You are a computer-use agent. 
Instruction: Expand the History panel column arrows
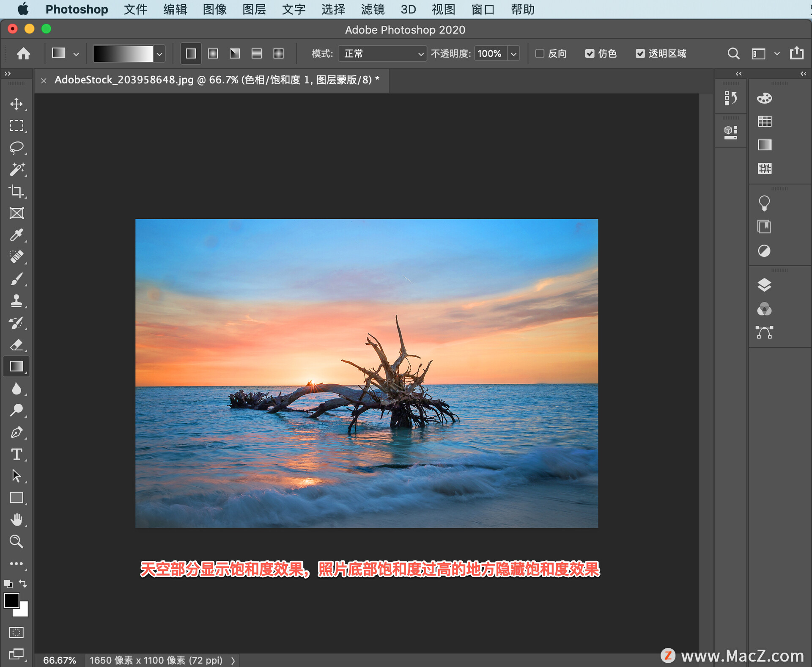[x=738, y=74]
